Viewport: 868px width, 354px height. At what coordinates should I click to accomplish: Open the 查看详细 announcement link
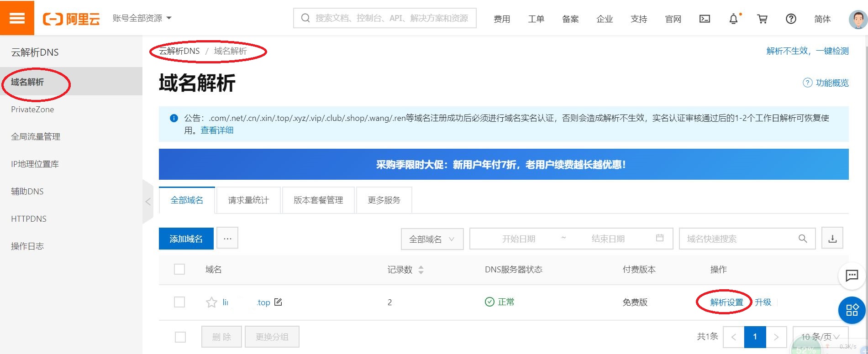[x=217, y=130]
